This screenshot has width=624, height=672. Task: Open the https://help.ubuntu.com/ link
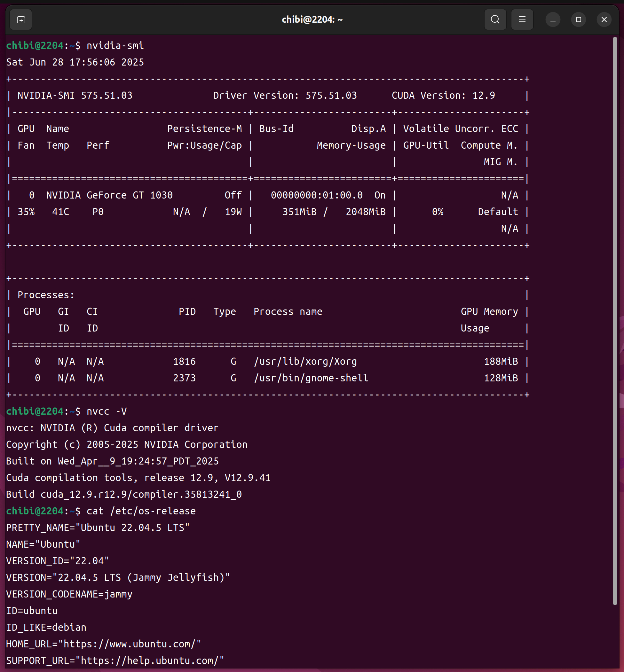click(150, 660)
